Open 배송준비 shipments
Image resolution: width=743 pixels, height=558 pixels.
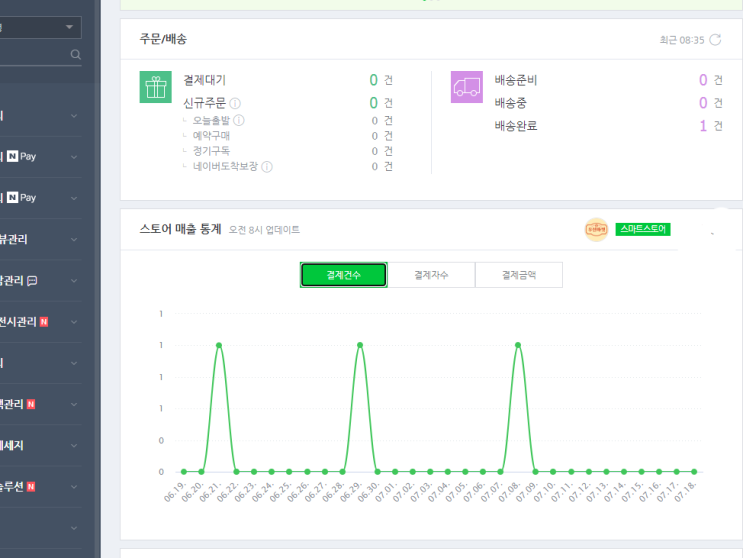pos(516,80)
